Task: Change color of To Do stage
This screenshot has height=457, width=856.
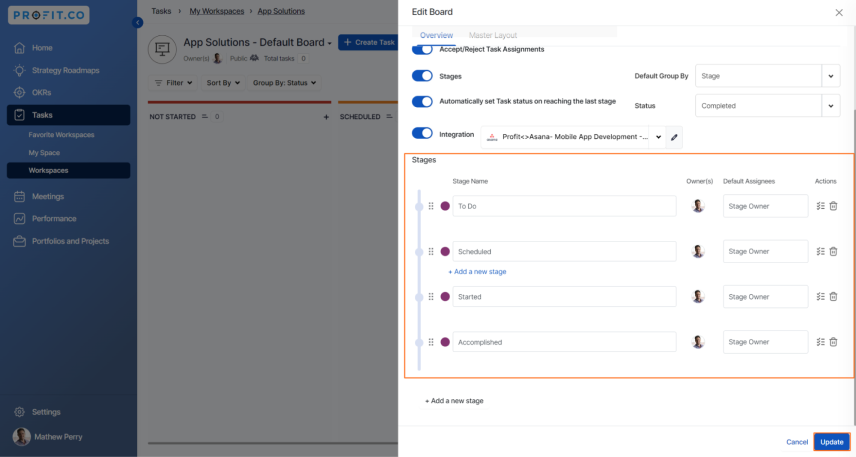Action: 445,206
